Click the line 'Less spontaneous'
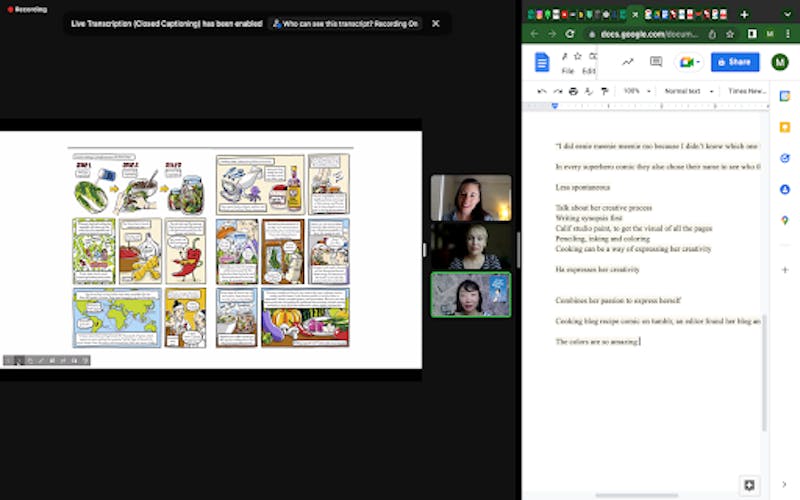The width and height of the screenshot is (800, 500). tap(582, 187)
